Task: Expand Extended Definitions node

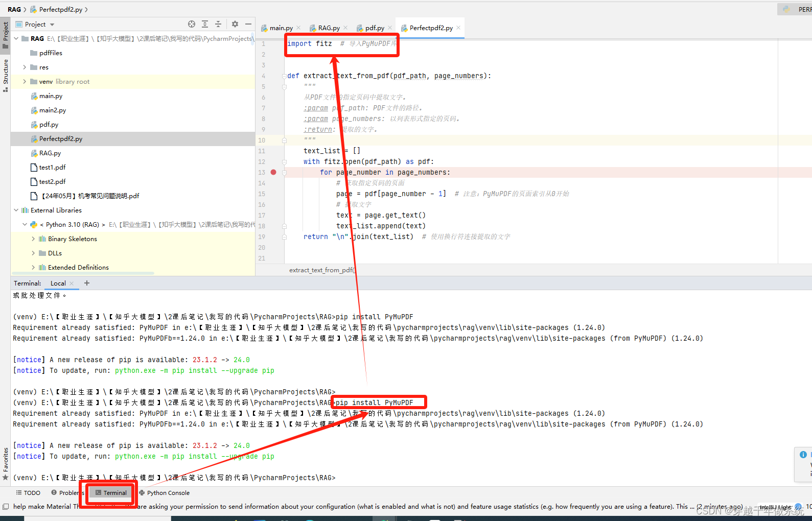Action: (x=33, y=267)
